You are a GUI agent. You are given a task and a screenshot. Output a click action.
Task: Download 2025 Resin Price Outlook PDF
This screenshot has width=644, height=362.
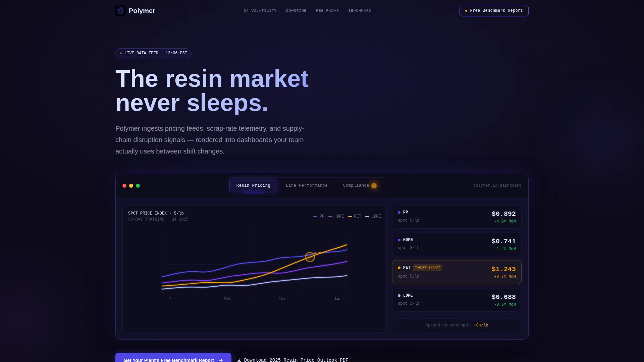292,360
